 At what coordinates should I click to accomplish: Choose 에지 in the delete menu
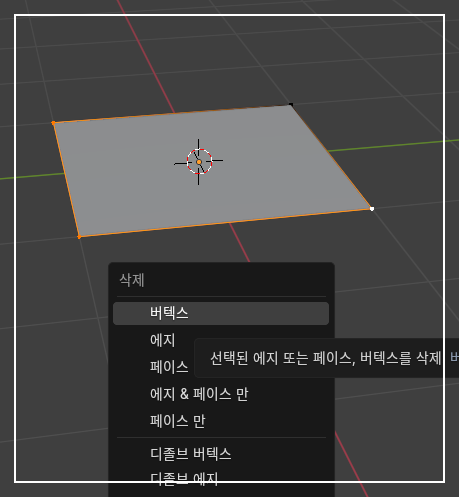[x=162, y=340]
